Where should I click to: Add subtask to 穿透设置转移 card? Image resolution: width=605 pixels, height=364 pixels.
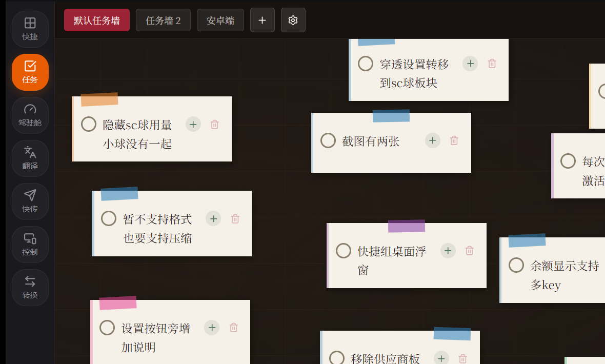tap(470, 64)
